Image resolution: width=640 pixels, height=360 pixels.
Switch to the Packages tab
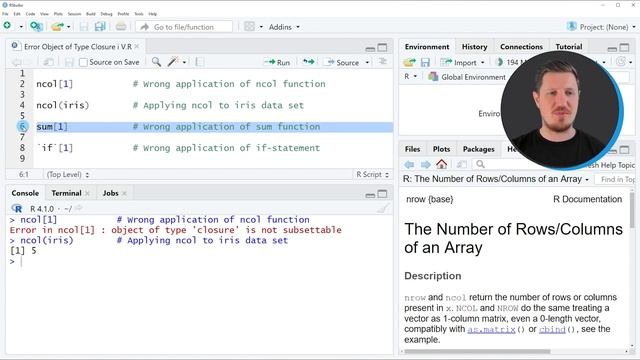(478, 149)
